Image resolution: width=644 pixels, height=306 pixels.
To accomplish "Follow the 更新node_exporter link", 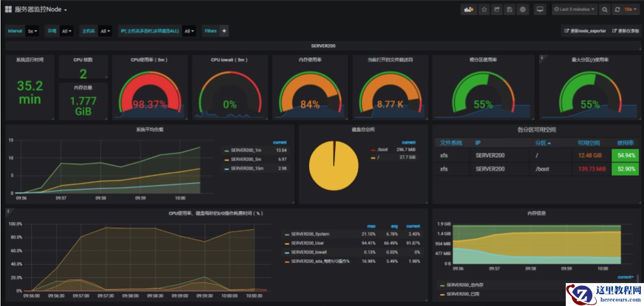I will point(585,31).
